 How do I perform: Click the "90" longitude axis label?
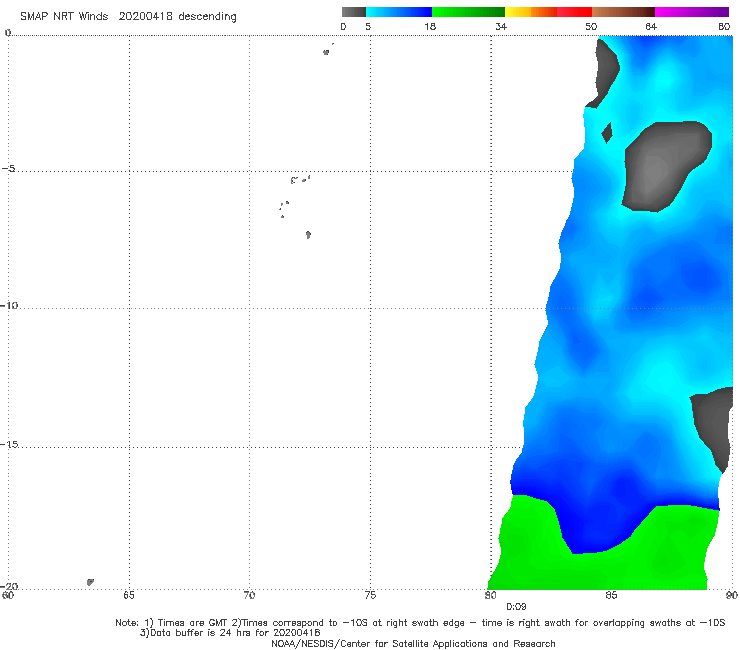coord(732,595)
